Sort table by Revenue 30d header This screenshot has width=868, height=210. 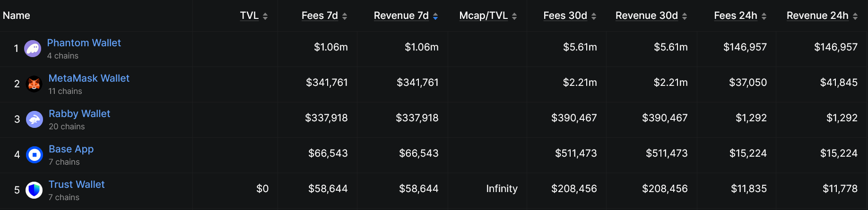click(x=646, y=16)
